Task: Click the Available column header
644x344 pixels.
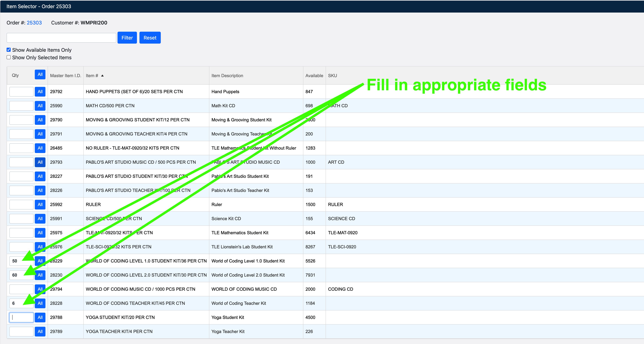Action: pos(314,76)
